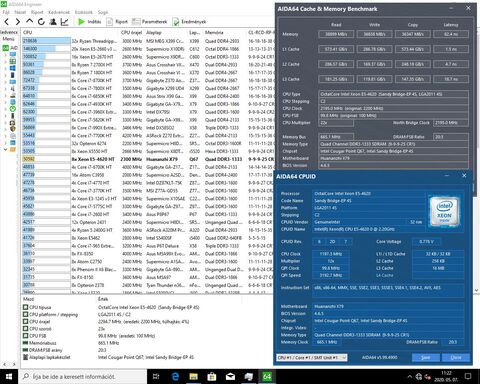
Task: Click the person silhouette toolbar icon
Action: coord(53,22)
